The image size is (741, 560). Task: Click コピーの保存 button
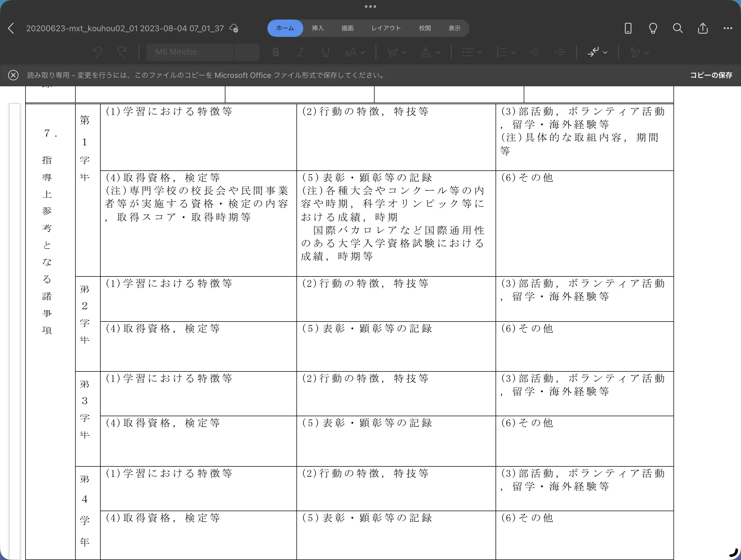click(x=711, y=75)
